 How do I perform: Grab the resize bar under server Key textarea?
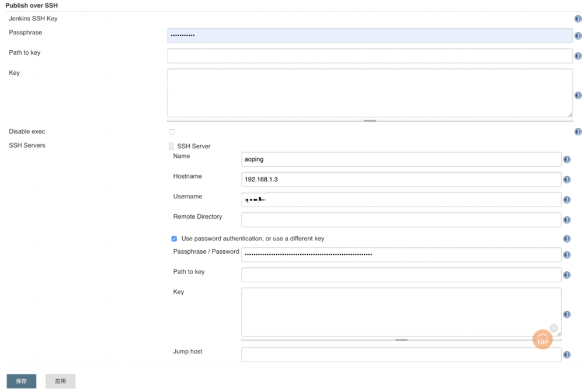point(401,339)
